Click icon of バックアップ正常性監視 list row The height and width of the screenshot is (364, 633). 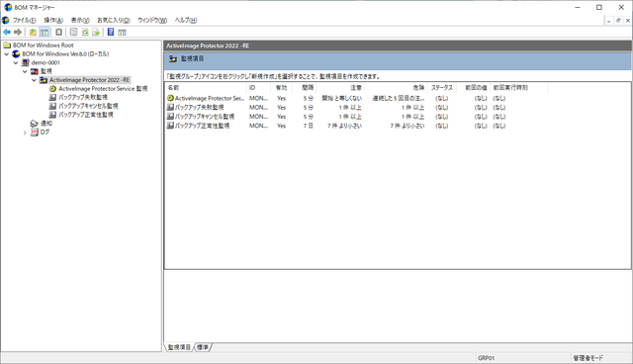click(170, 126)
